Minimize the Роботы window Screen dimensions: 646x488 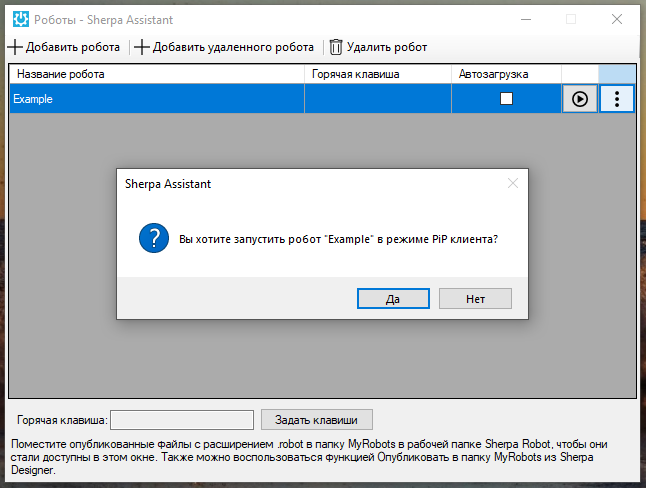[x=524, y=18]
